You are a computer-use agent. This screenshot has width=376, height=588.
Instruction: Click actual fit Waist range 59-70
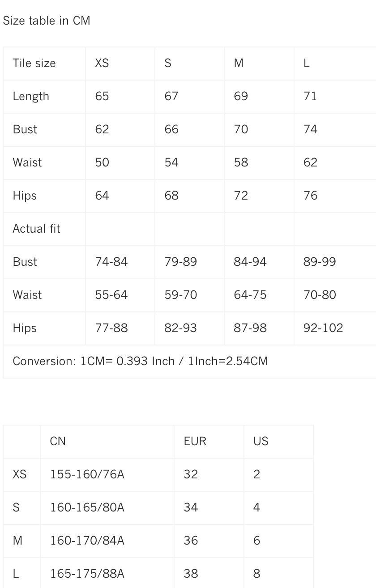181,295
